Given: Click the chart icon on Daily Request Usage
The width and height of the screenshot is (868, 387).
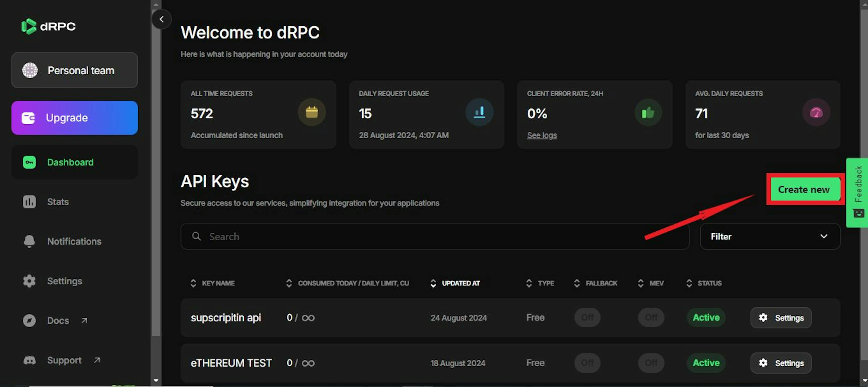Looking at the screenshot, I should (479, 112).
